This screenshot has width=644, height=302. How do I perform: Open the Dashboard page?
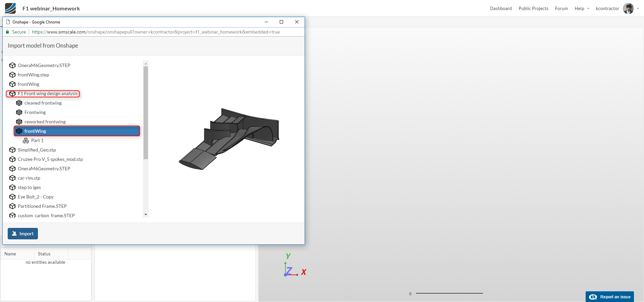point(501,8)
